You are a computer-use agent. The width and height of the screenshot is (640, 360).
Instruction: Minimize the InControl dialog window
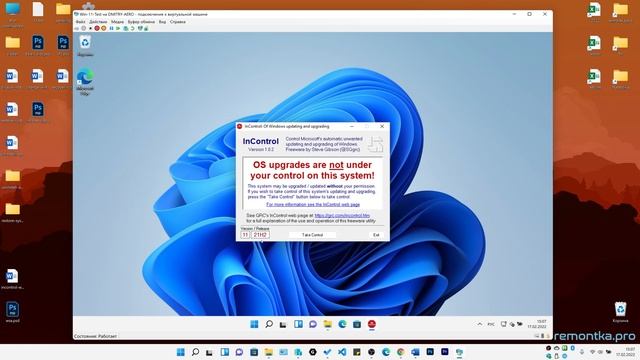point(352,127)
